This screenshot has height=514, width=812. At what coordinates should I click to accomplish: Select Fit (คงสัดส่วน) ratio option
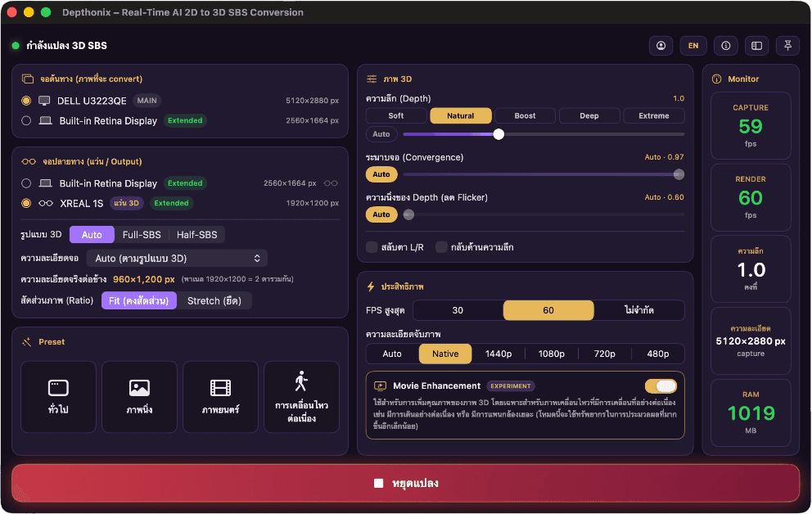139,300
